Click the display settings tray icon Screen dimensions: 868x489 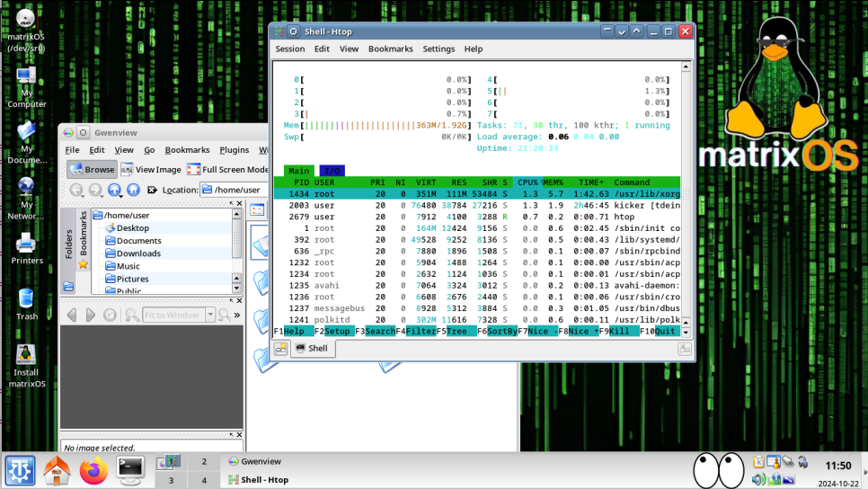[788, 479]
